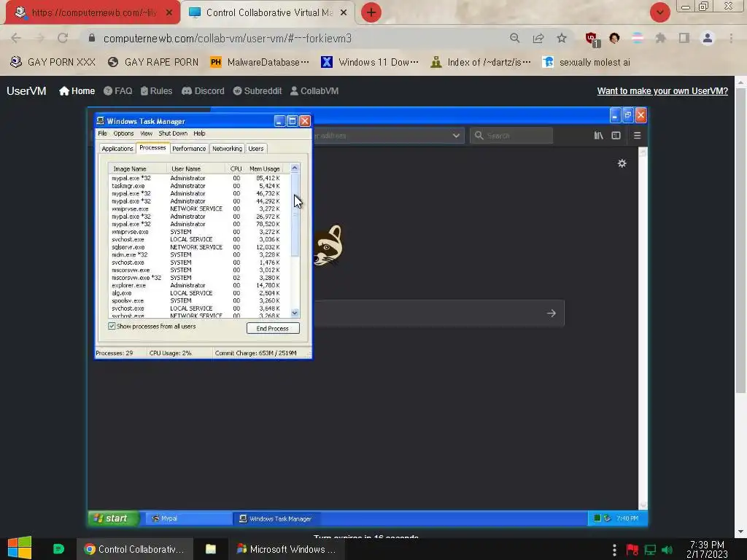Screen dimensions: 747x560
Task: Click the webpage's vertical scrollbar thumb
Action: 740,241
